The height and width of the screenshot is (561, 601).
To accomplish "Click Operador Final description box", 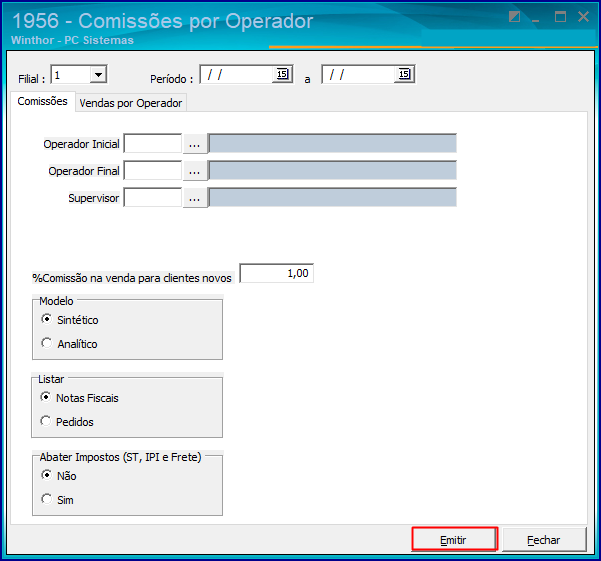I will (x=332, y=171).
